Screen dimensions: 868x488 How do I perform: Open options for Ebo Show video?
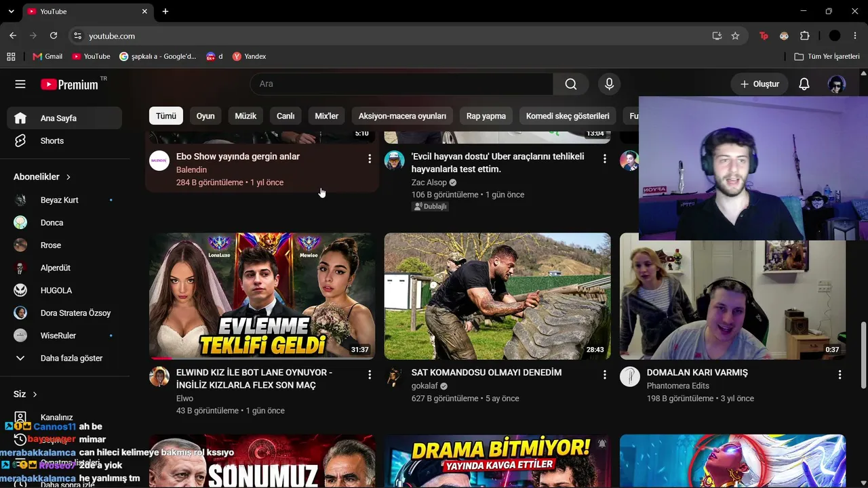(x=370, y=159)
